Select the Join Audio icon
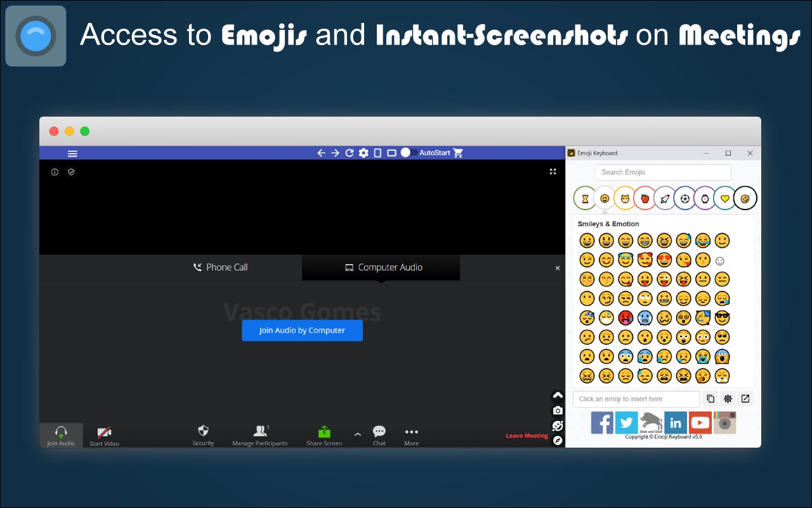 tap(61, 435)
